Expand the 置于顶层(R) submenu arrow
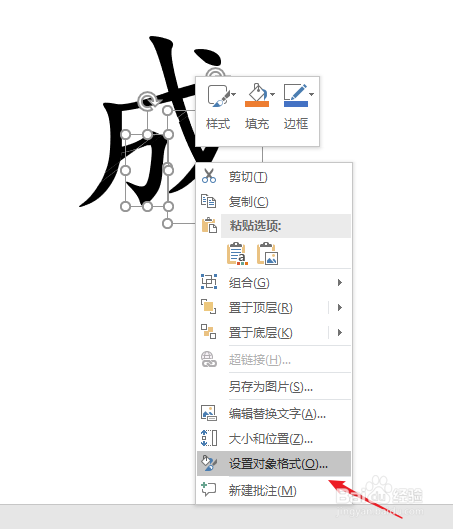 340,307
